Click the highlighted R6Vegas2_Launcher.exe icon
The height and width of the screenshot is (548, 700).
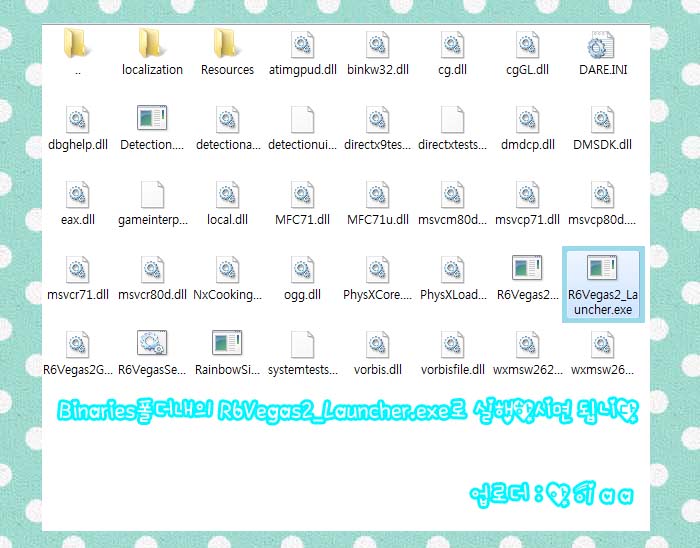pos(602,267)
